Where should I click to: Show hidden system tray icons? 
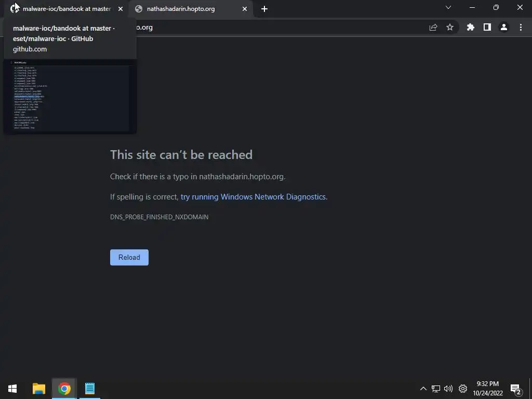coord(423,389)
